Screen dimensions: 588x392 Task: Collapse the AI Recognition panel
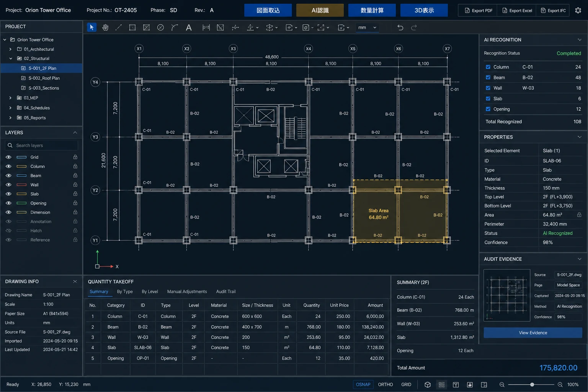579,39
